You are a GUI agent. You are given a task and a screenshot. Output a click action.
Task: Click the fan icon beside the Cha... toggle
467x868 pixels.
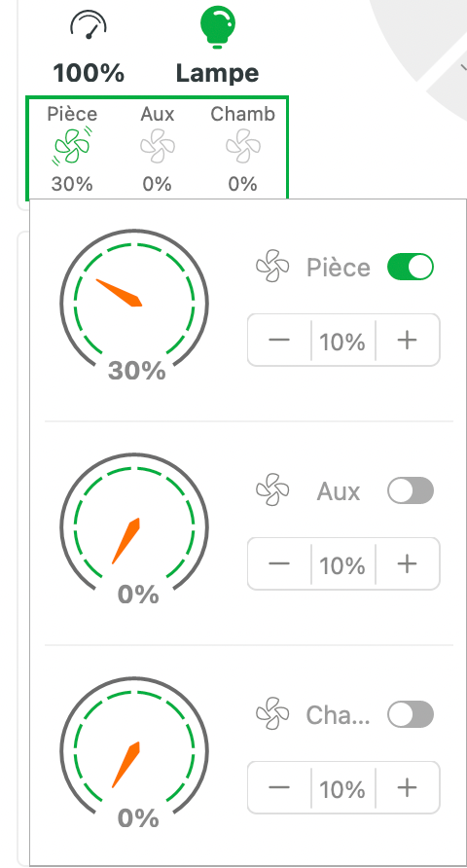(272, 713)
